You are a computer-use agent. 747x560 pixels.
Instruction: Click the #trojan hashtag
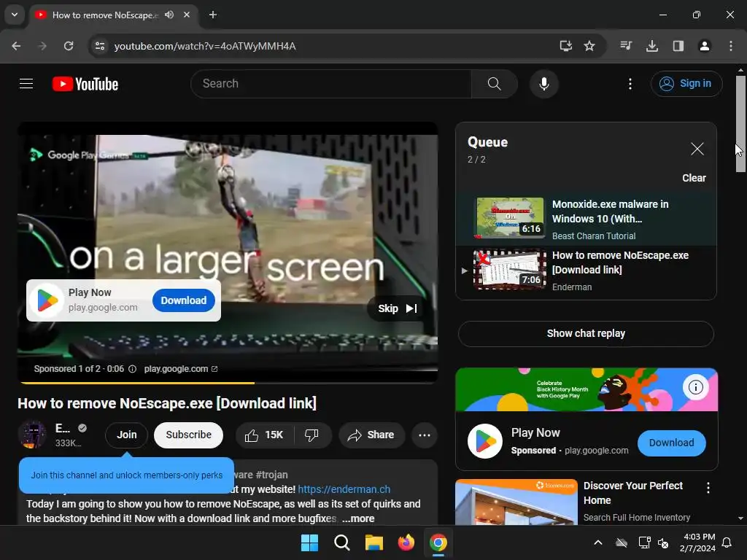tap(271, 475)
